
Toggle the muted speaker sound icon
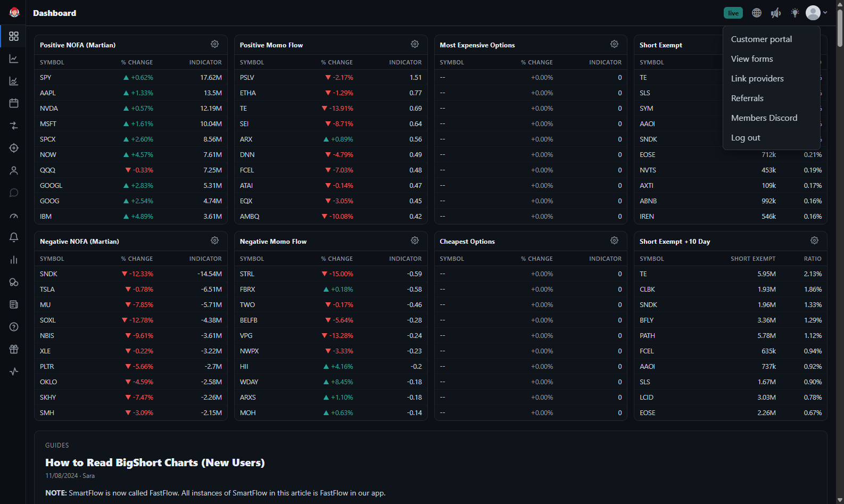(x=776, y=13)
